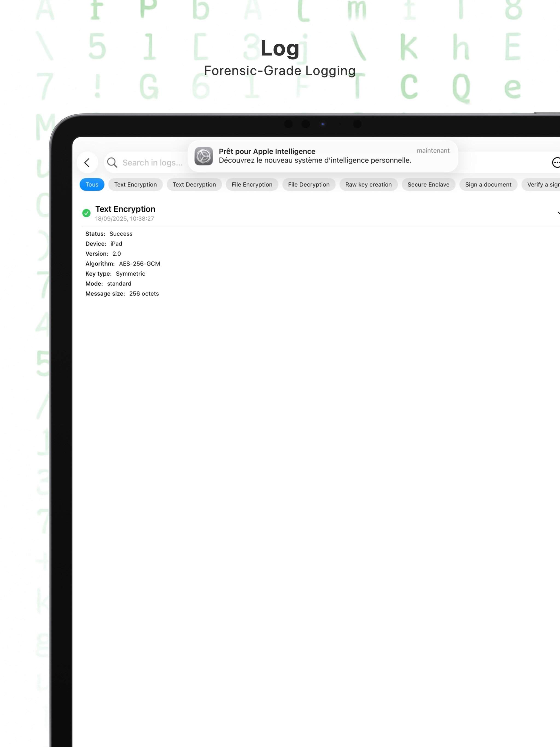The image size is (560, 747).
Task: Click the magnifying glass search icon
Action: [112, 163]
